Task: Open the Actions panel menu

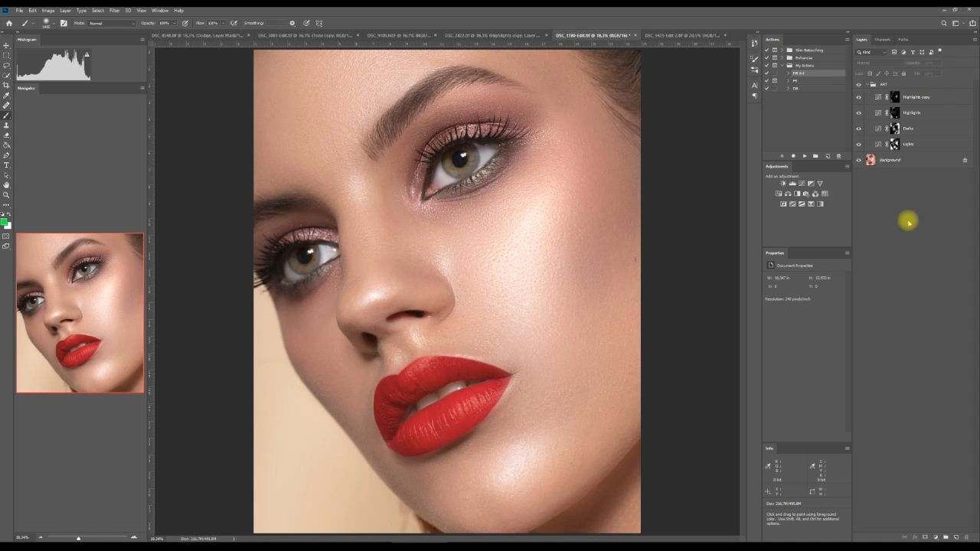Action: coord(847,40)
